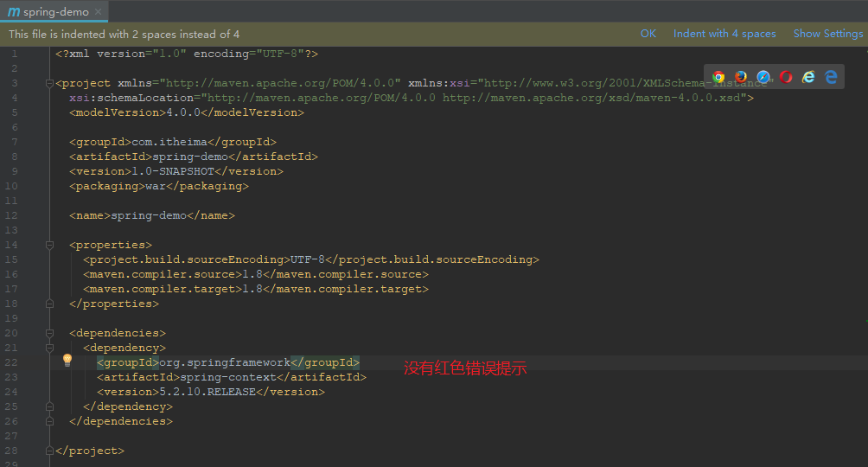
Task: Collapse the project root tag fold
Action: [x=49, y=84]
